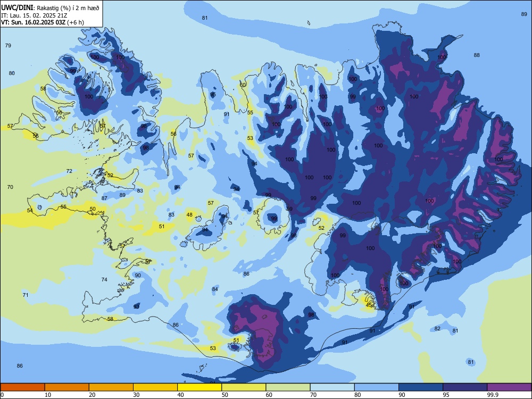This screenshot has width=532, height=399.
Task: Select the orange 10–20 legend swatch
Action: [x=67, y=387]
